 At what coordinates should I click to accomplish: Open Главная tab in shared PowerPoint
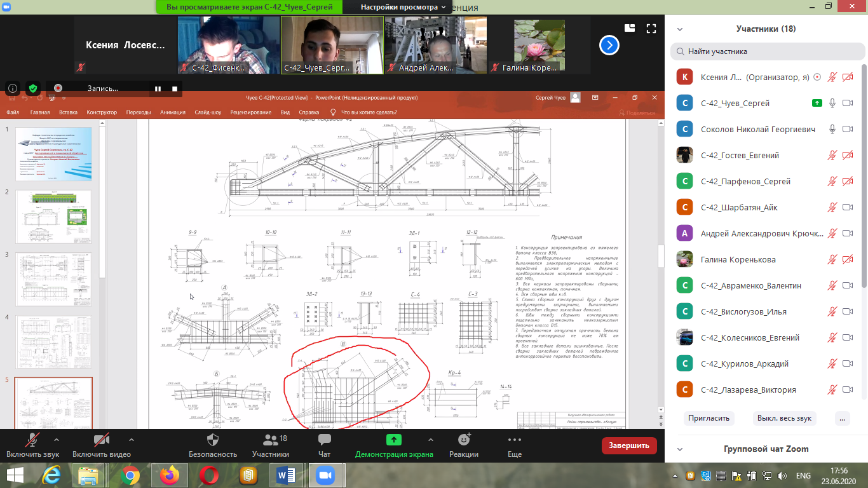click(x=40, y=112)
